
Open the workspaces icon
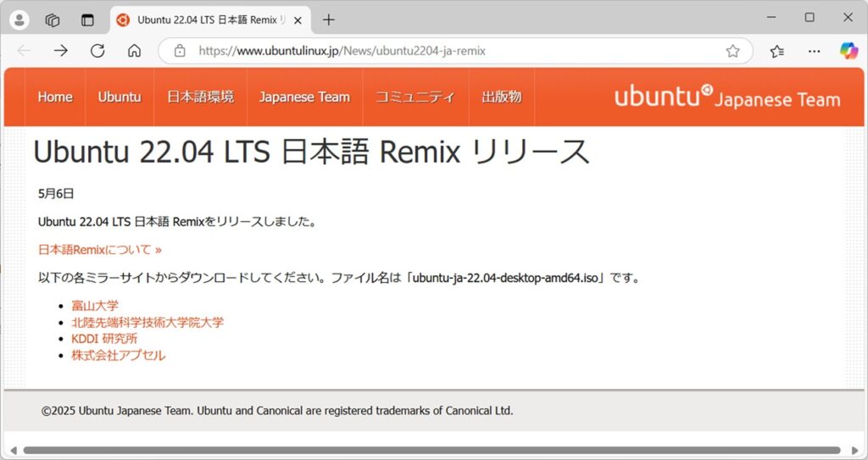coord(53,20)
